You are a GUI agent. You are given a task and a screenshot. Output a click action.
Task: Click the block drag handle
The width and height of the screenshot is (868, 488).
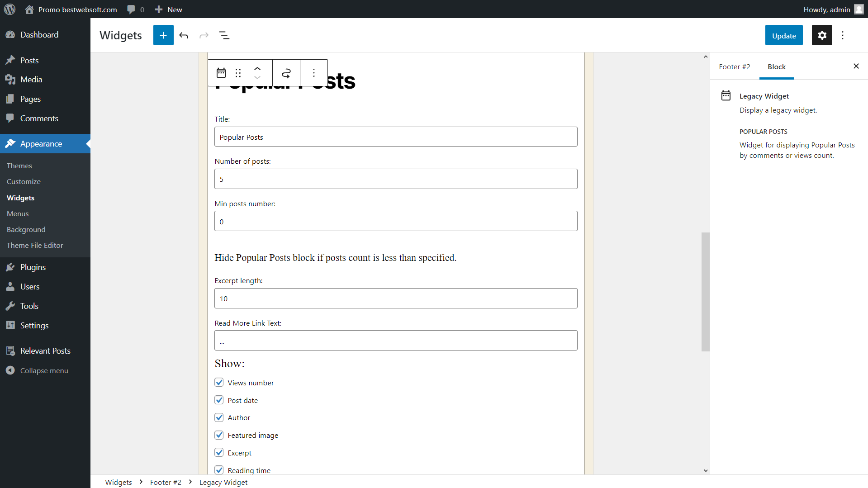click(x=238, y=73)
